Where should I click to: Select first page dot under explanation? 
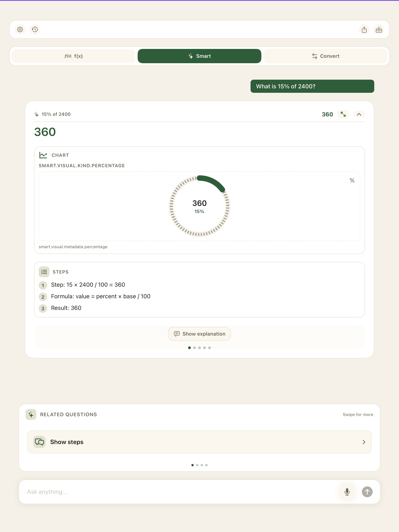coord(189,348)
